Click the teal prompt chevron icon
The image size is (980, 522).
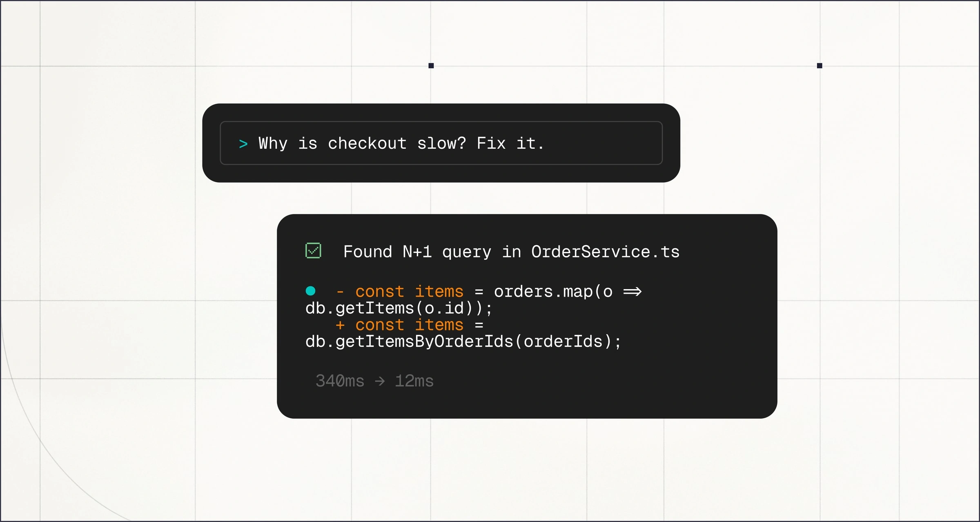[243, 144]
